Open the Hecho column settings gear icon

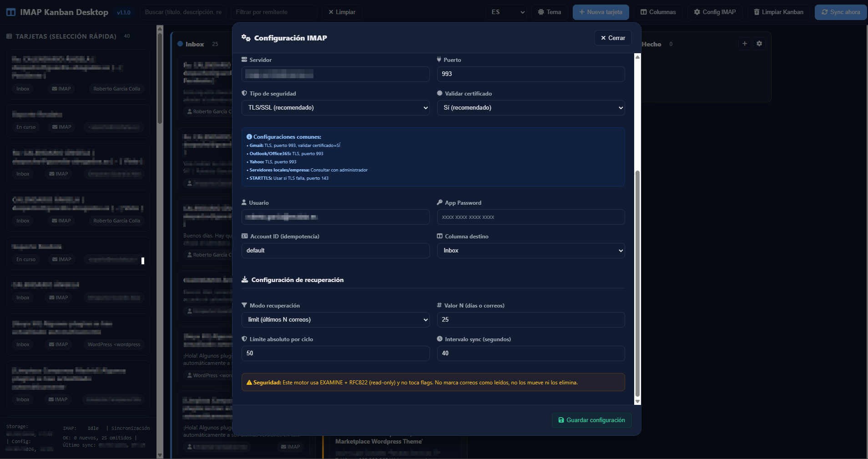[x=759, y=44]
